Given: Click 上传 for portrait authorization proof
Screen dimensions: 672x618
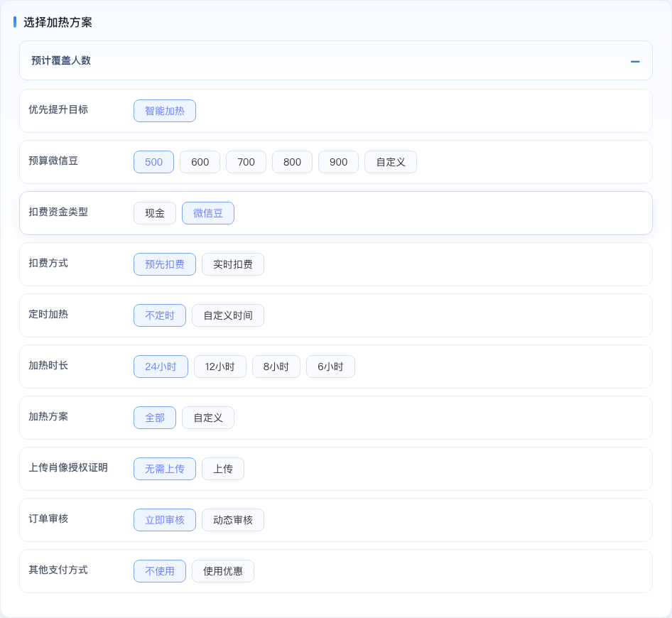Looking at the screenshot, I should [x=223, y=469].
